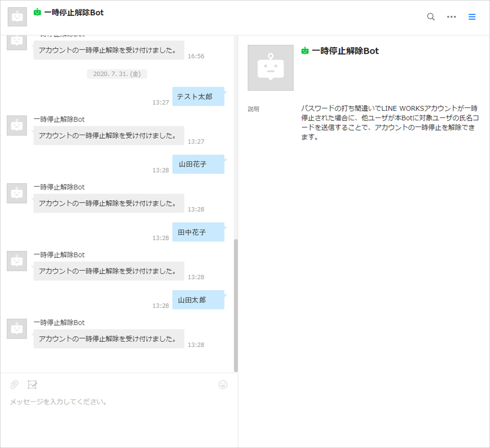Click the 一時停止解除Bot title in header
This screenshot has height=448, width=490.
pos(74,13)
